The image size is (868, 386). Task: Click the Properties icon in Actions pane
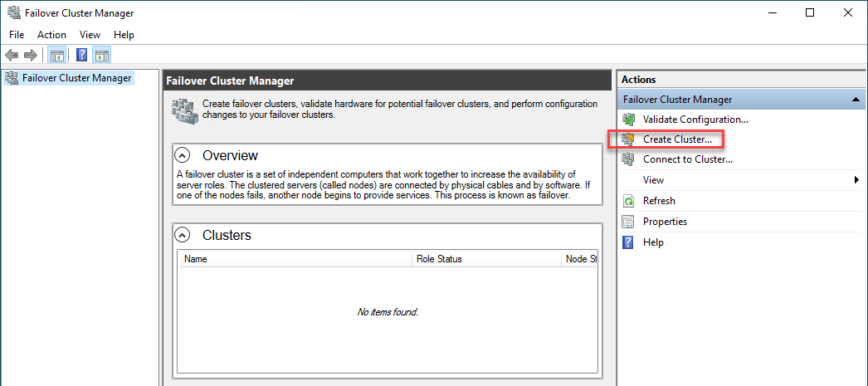(x=628, y=222)
